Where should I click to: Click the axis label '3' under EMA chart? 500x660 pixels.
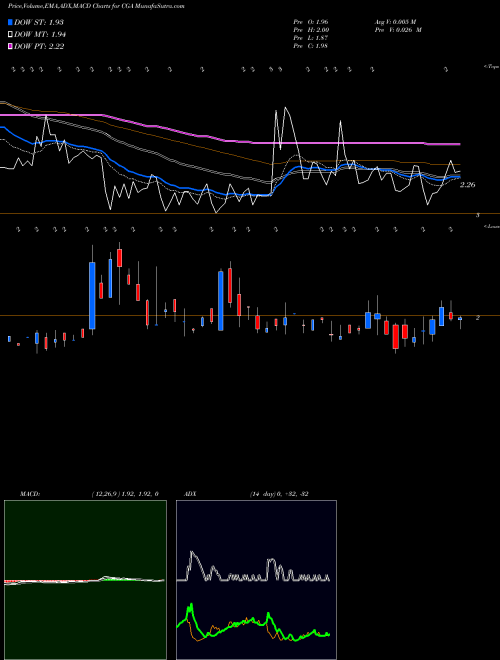click(x=478, y=216)
